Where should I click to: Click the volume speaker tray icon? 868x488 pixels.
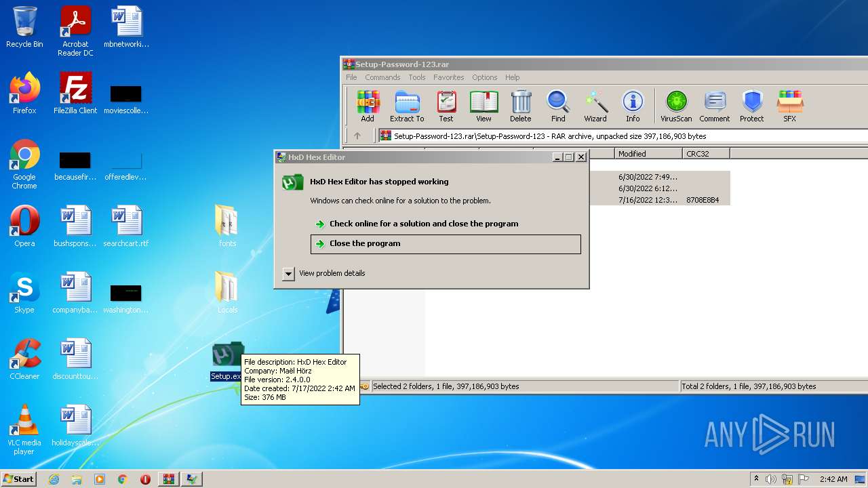pos(771,479)
